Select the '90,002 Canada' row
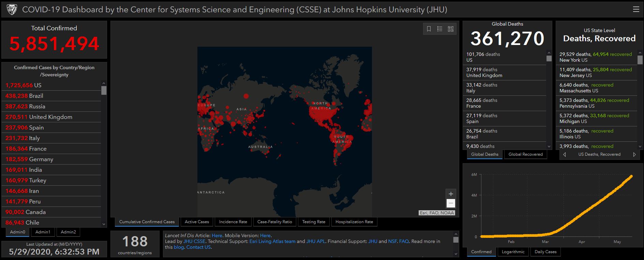 [51, 212]
